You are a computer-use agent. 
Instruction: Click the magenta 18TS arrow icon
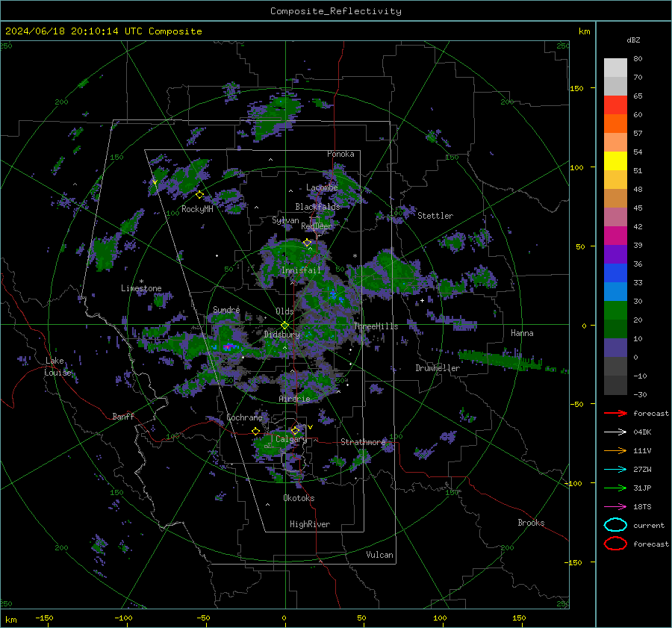(615, 507)
